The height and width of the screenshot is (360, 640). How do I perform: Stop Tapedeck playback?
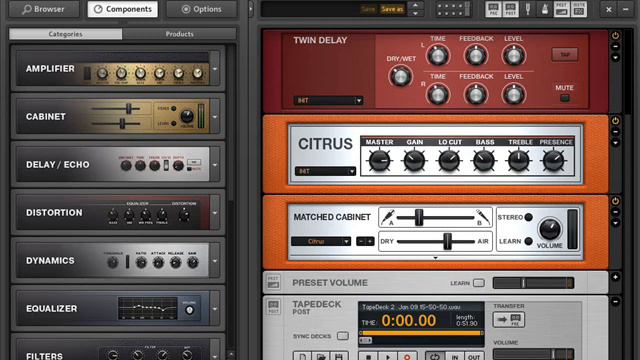368,356
